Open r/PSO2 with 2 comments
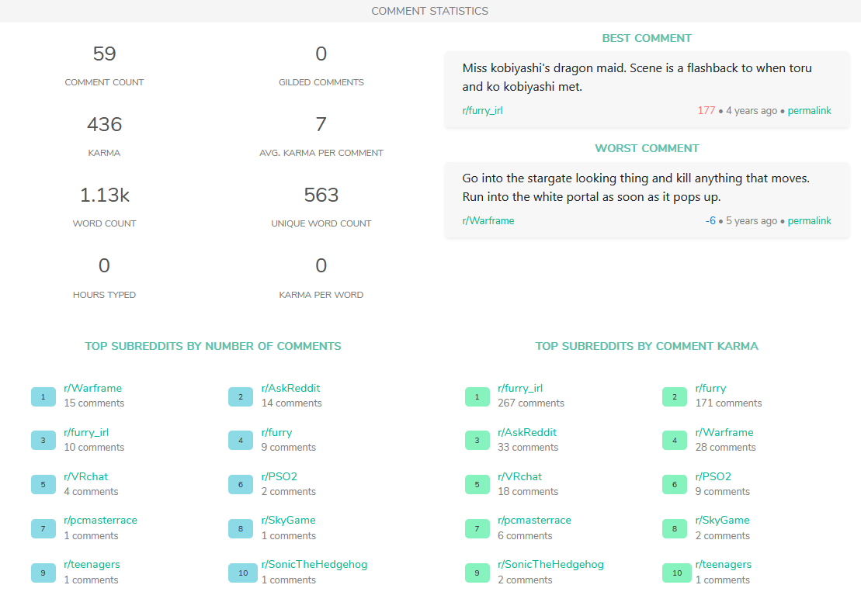This screenshot has width=861, height=616. point(279,476)
